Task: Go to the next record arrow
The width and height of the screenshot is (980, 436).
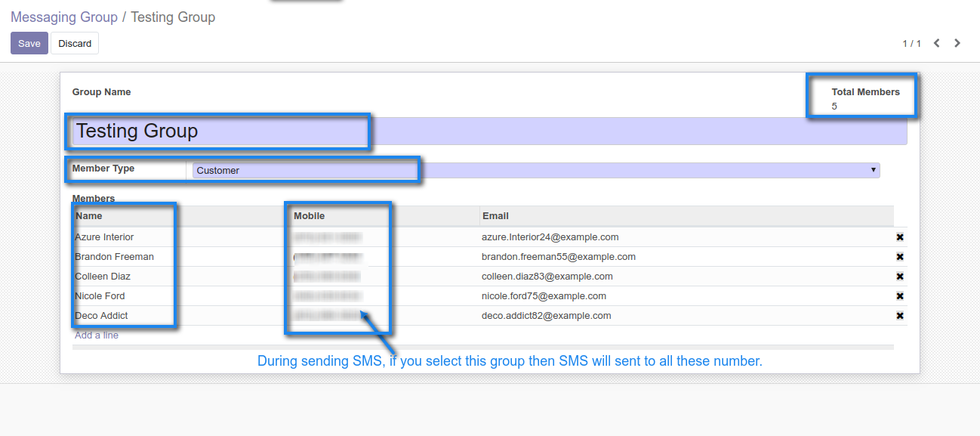Action: (x=957, y=43)
